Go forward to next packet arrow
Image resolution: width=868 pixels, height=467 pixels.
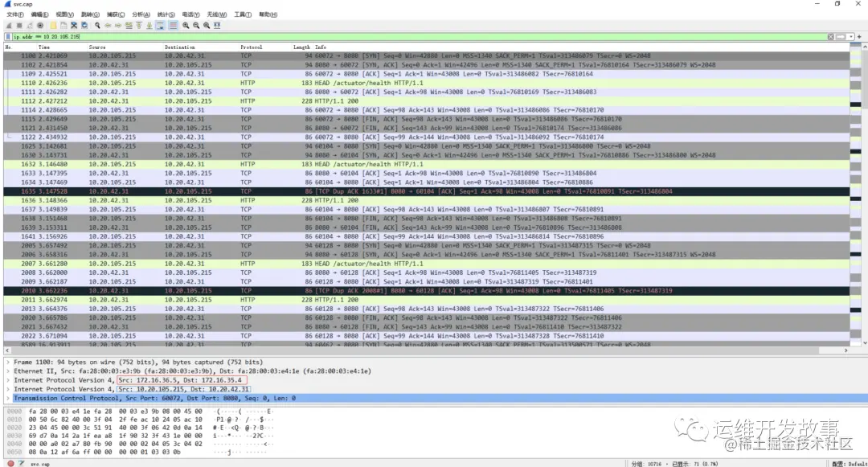pos(118,26)
